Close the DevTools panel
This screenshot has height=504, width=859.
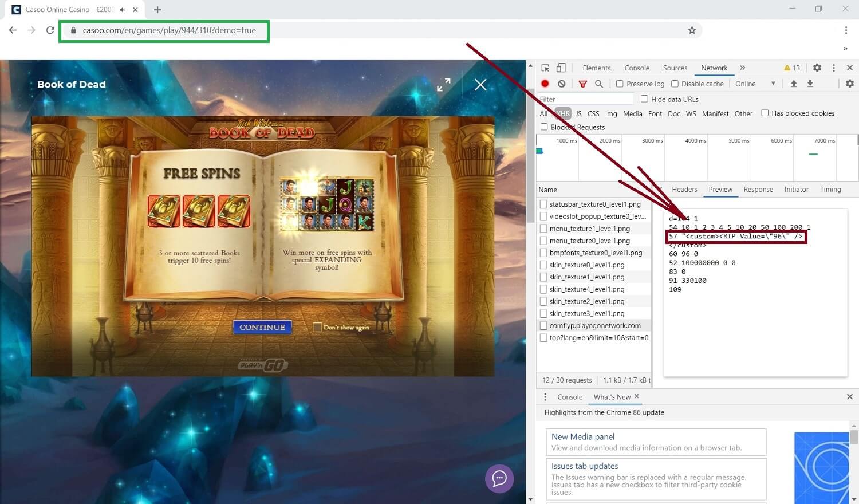(x=850, y=68)
